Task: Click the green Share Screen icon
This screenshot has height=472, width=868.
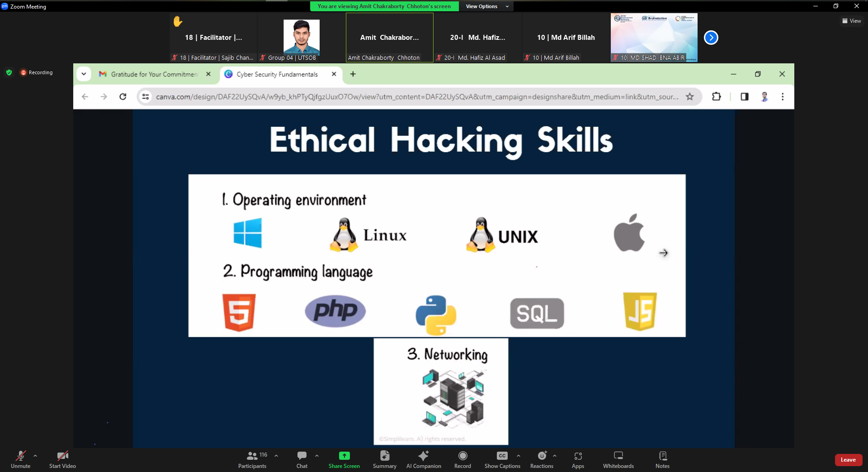Action: pos(344,456)
